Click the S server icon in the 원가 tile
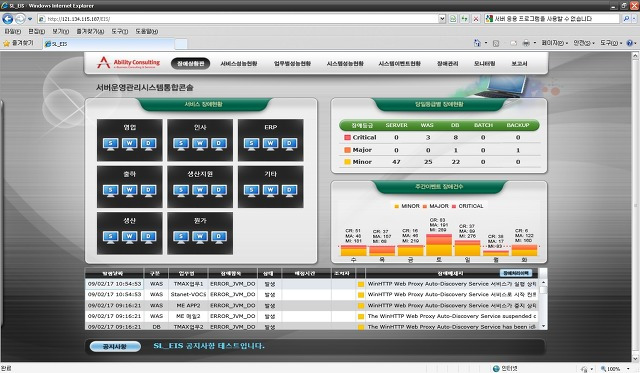 (x=181, y=238)
